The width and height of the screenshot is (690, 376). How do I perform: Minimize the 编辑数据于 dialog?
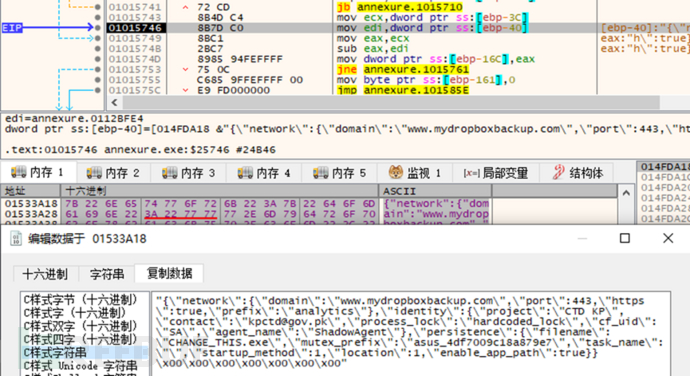pos(582,238)
